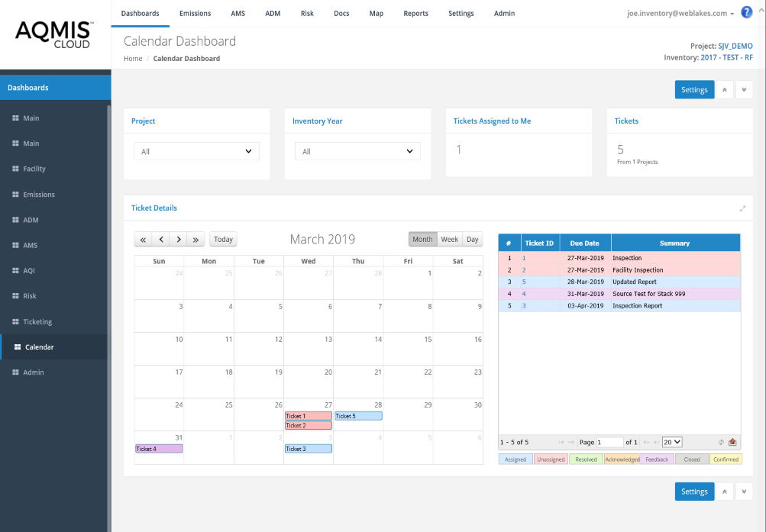Click the Admin sidebar grid icon
The height and width of the screenshot is (532, 766).
point(15,372)
